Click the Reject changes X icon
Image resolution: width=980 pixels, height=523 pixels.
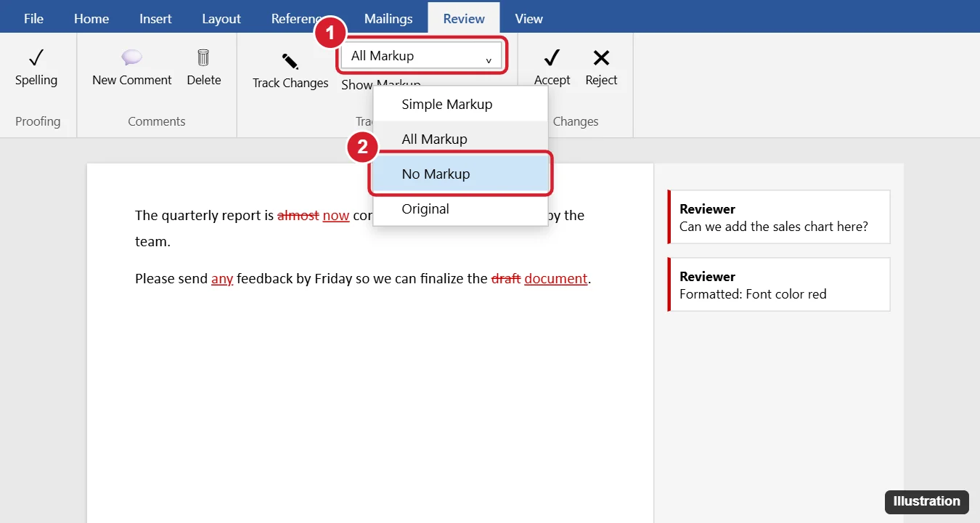click(601, 57)
